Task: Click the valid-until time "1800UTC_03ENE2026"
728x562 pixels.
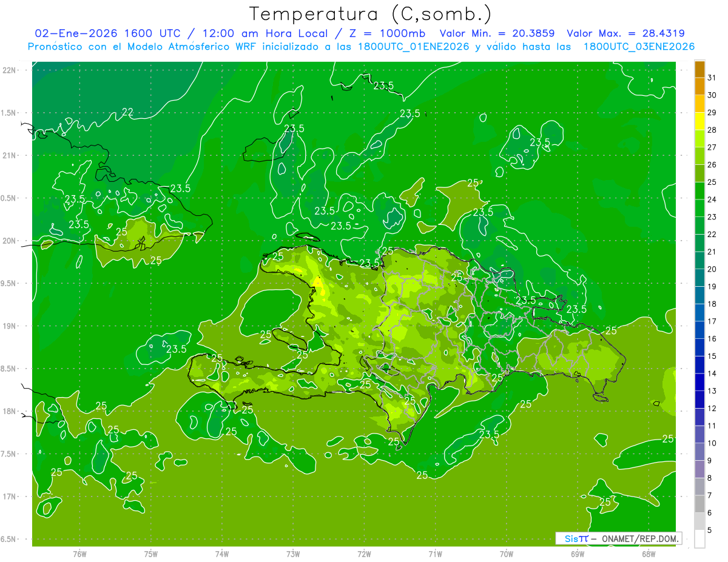Action: coord(639,47)
